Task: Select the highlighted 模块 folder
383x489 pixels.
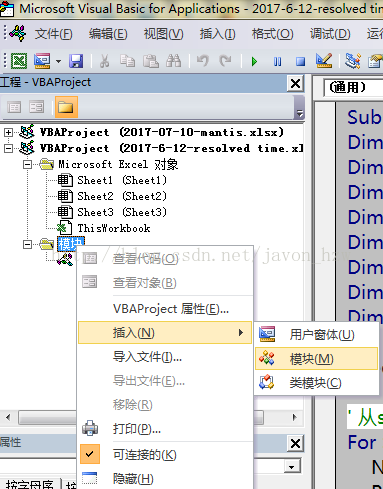Action: (71, 244)
